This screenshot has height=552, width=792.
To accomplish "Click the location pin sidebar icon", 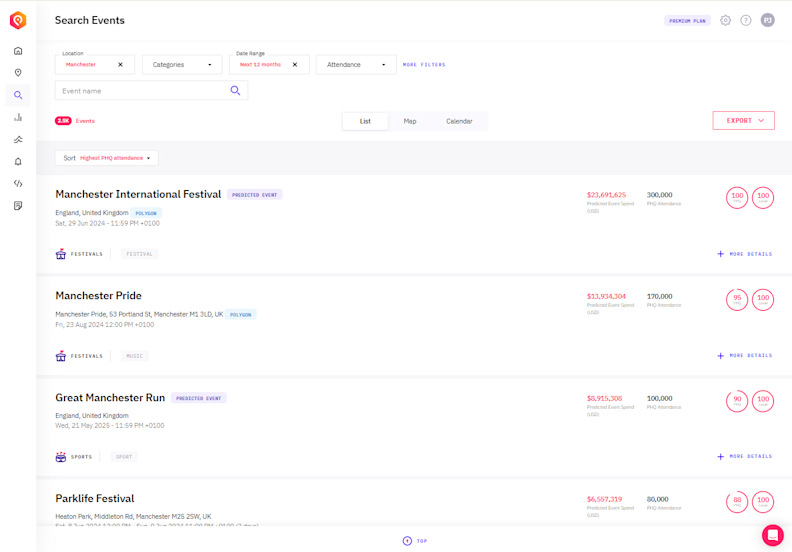I will [18, 73].
